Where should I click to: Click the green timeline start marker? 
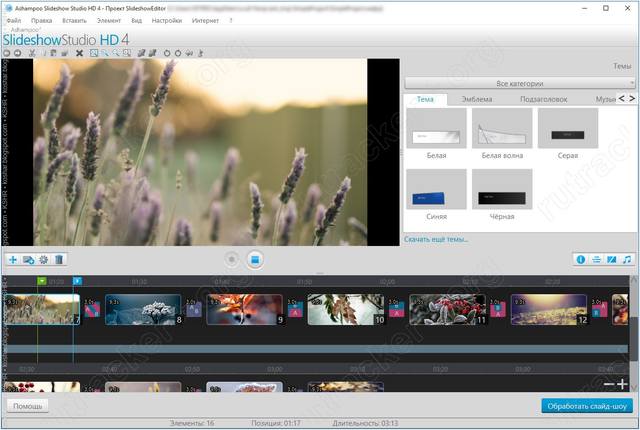pos(42,281)
